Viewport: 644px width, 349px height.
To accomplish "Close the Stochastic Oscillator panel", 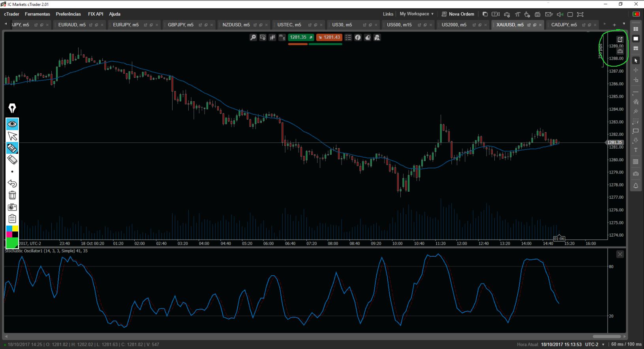I will 620,254.
